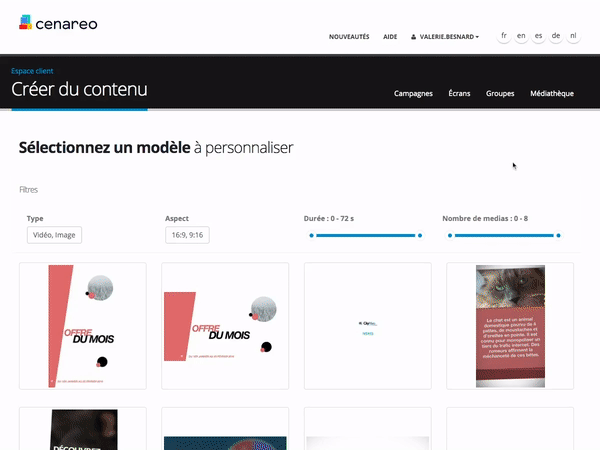Viewport: 600px width, 450px height.
Task: Select the cat photo template
Action: tap(510, 326)
